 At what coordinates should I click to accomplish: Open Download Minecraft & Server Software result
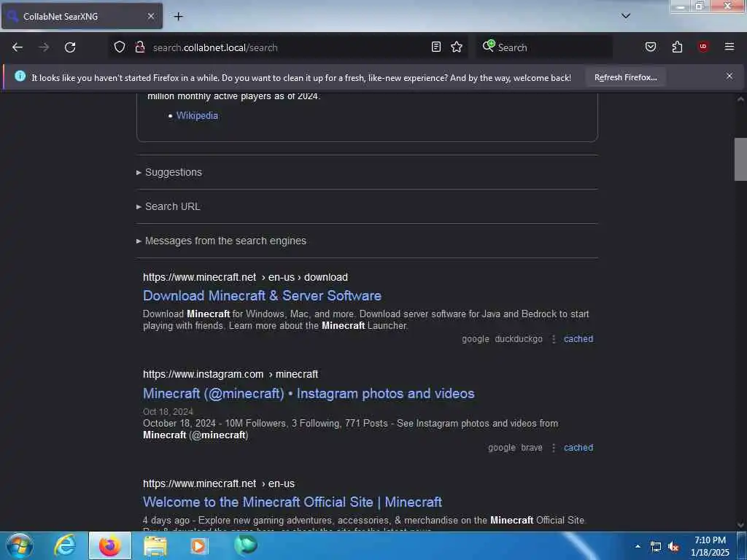click(x=262, y=296)
